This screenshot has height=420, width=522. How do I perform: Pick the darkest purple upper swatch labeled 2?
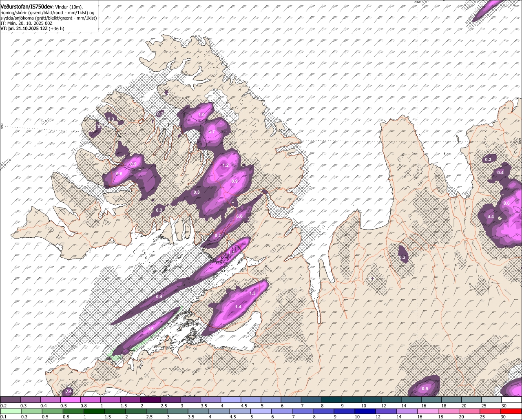[150, 400]
